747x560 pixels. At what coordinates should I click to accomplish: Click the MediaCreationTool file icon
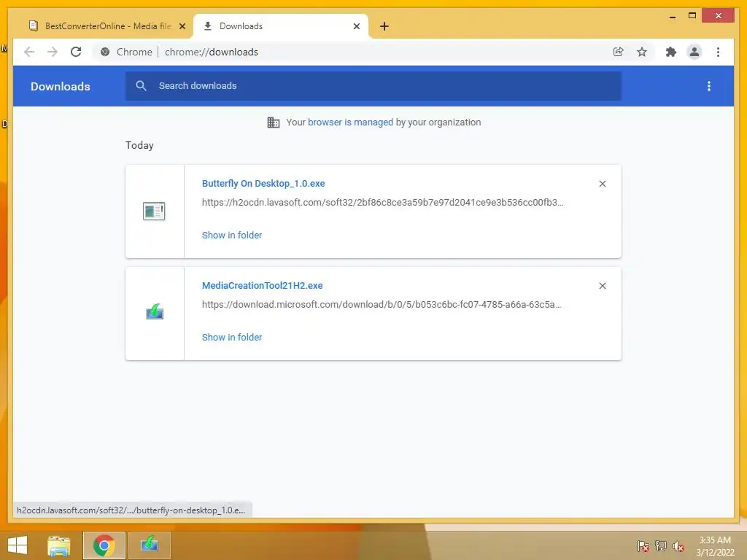coord(155,312)
